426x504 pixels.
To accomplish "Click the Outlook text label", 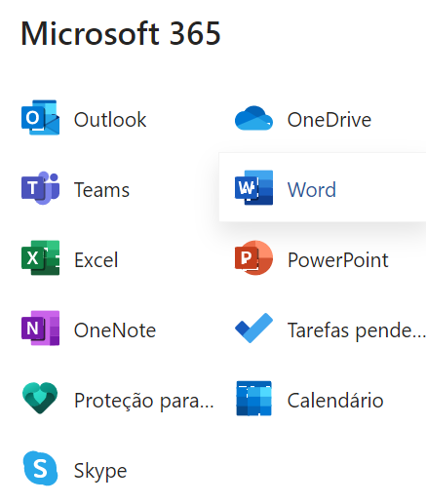I will point(110,120).
